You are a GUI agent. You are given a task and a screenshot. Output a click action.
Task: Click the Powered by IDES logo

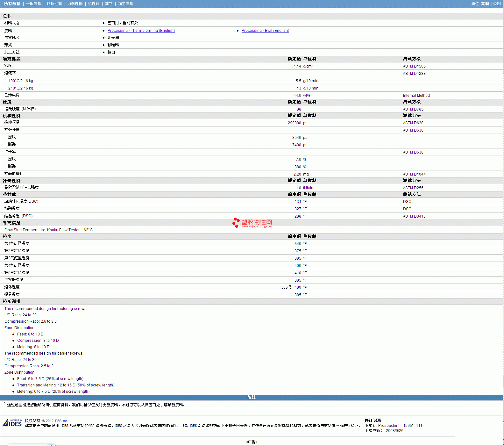12,423
